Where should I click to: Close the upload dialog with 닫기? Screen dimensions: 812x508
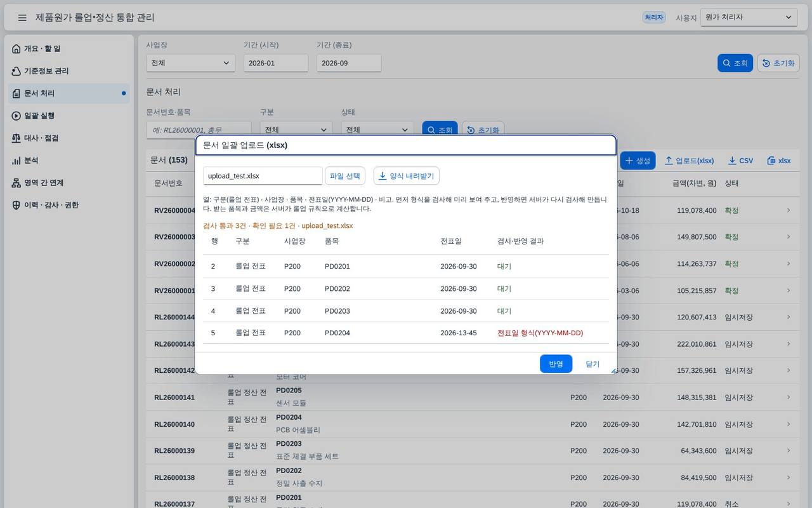593,364
